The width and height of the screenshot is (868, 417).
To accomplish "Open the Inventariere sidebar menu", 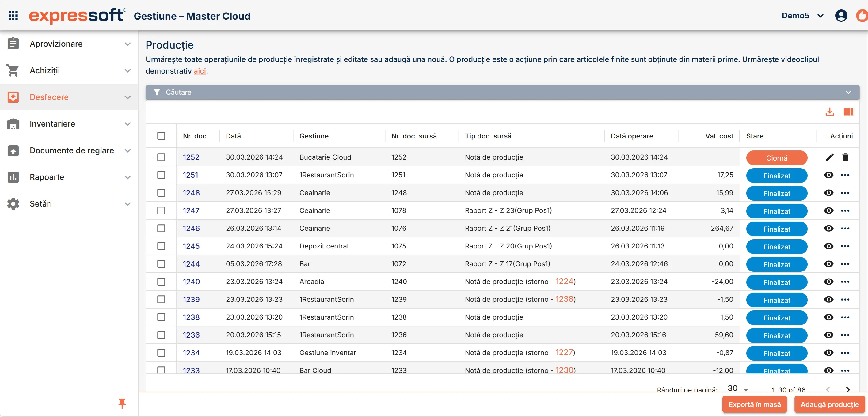I will (x=69, y=123).
